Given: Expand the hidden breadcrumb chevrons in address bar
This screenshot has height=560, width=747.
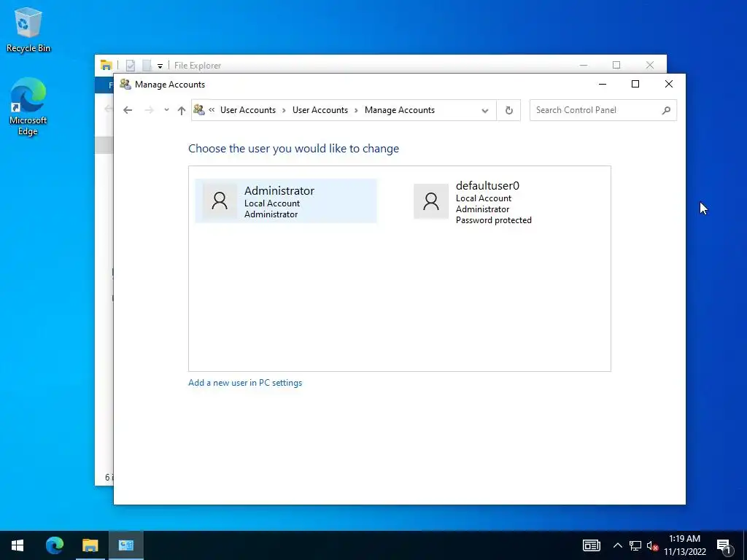Looking at the screenshot, I should (212, 110).
